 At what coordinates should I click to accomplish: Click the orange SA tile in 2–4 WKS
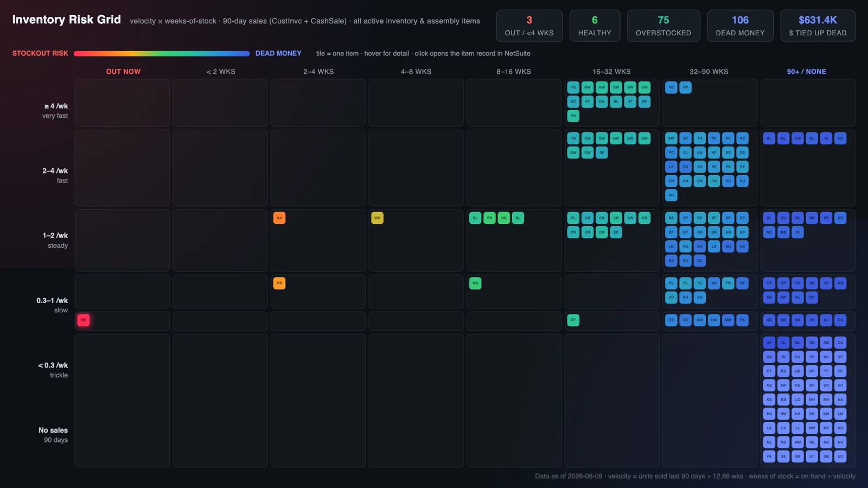[279, 218]
